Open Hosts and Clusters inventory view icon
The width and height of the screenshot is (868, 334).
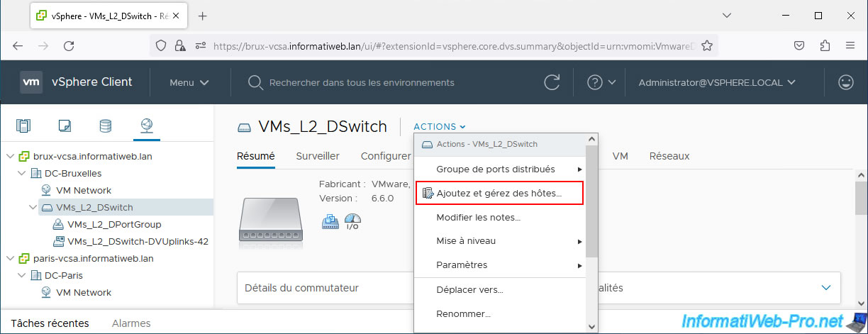[x=23, y=126]
